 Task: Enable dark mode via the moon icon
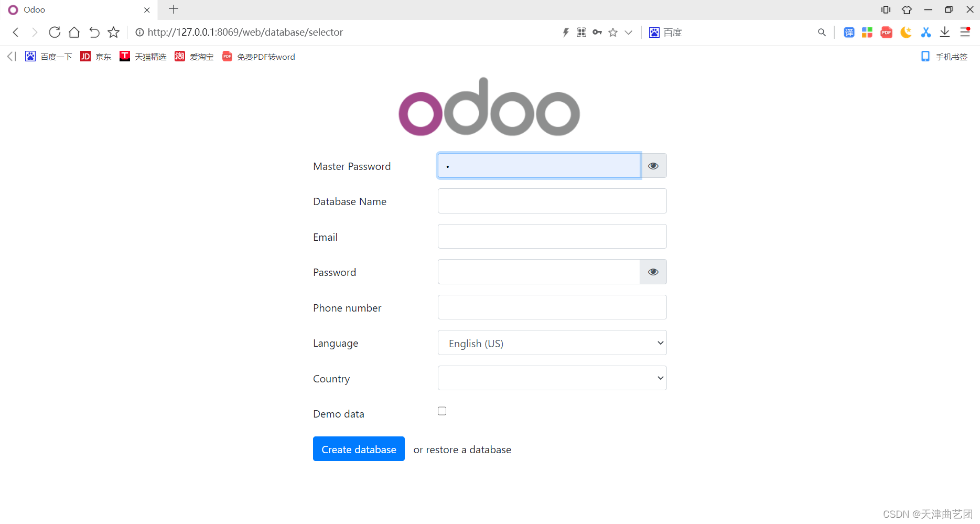point(906,32)
